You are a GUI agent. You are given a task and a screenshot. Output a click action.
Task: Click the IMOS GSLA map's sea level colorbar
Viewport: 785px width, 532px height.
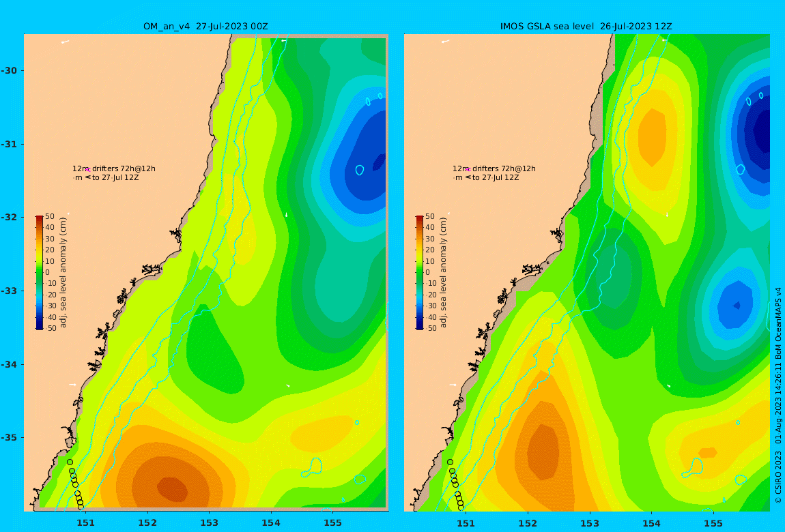(x=420, y=273)
